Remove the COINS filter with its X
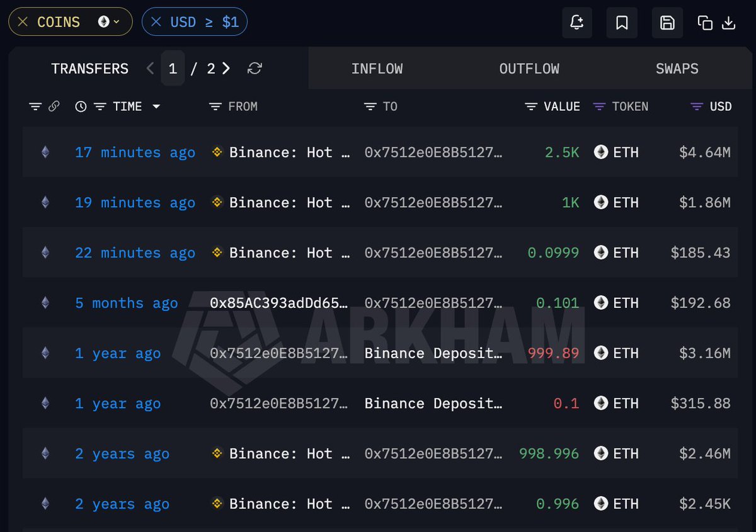 (23, 22)
